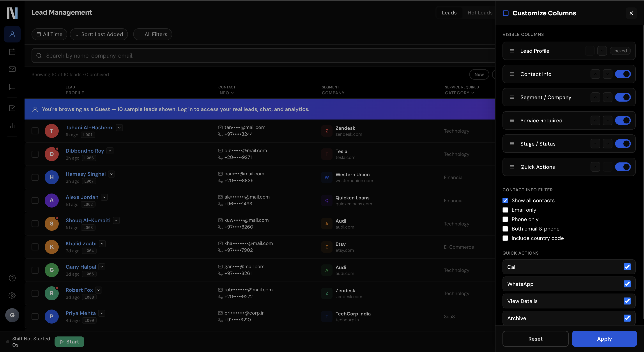The width and height of the screenshot is (644, 352).
Task: Open the tasks checklist icon in the sidebar
Action: tap(12, 108)
